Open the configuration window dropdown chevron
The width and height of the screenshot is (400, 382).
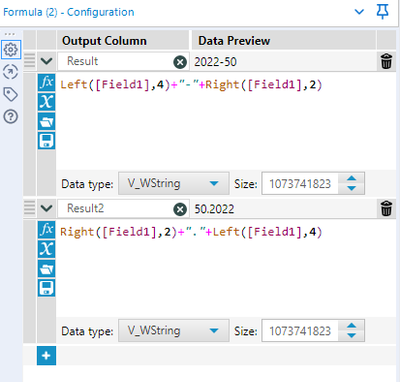coord(359,12)
